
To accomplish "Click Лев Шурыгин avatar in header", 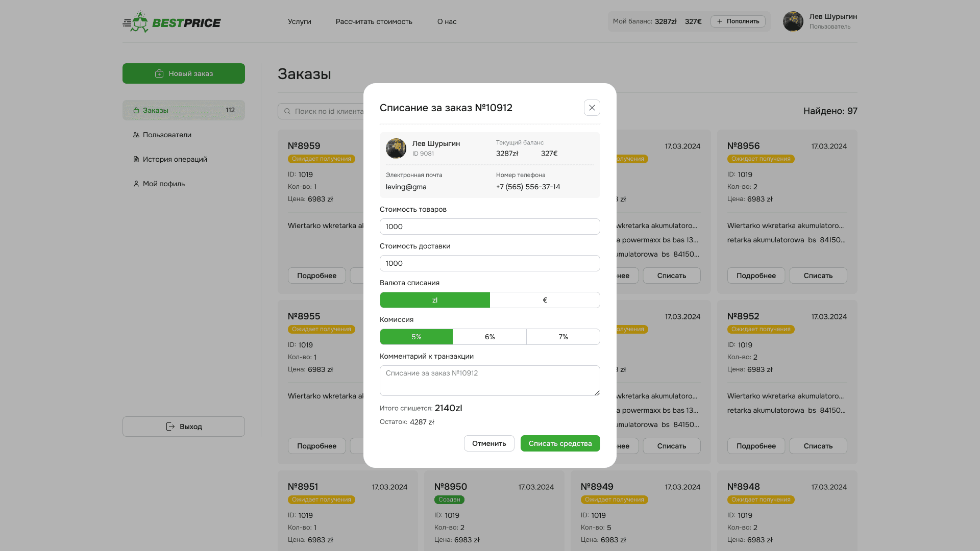I will [x=793, y=21].
